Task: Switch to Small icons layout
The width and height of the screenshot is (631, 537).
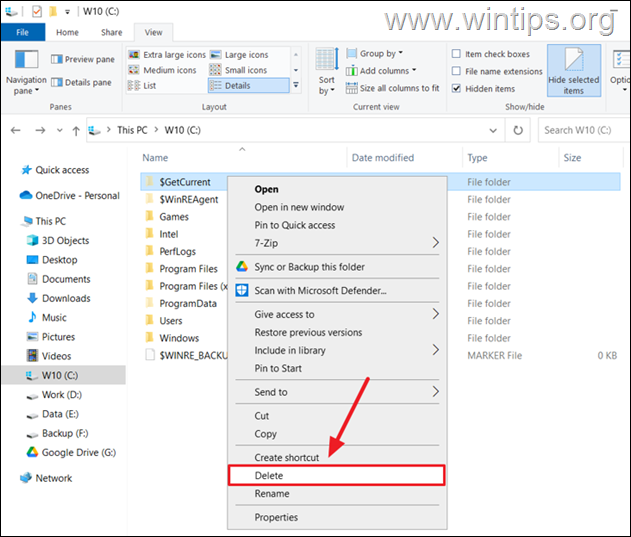Action: pos(238,70)
